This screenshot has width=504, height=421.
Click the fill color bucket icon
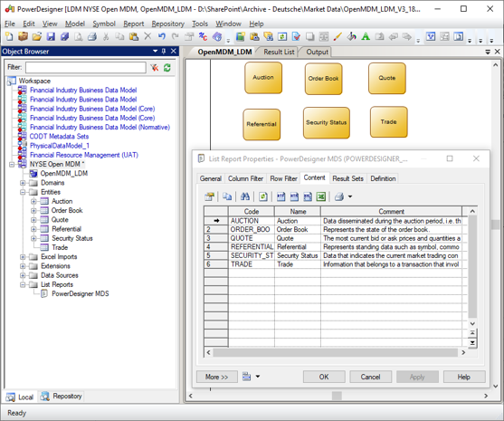tap(351, 36)
